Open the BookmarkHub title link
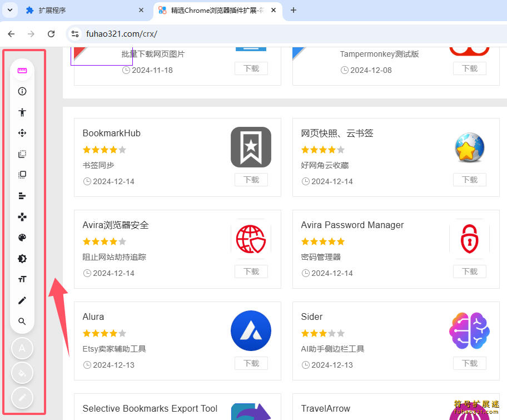 (x=112, y=134)
